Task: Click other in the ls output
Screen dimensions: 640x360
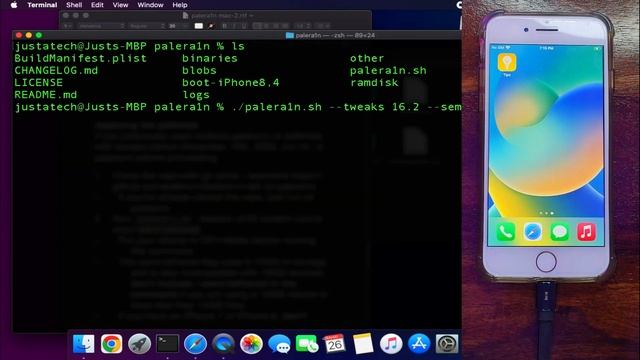Action: (x=367, y=58)
